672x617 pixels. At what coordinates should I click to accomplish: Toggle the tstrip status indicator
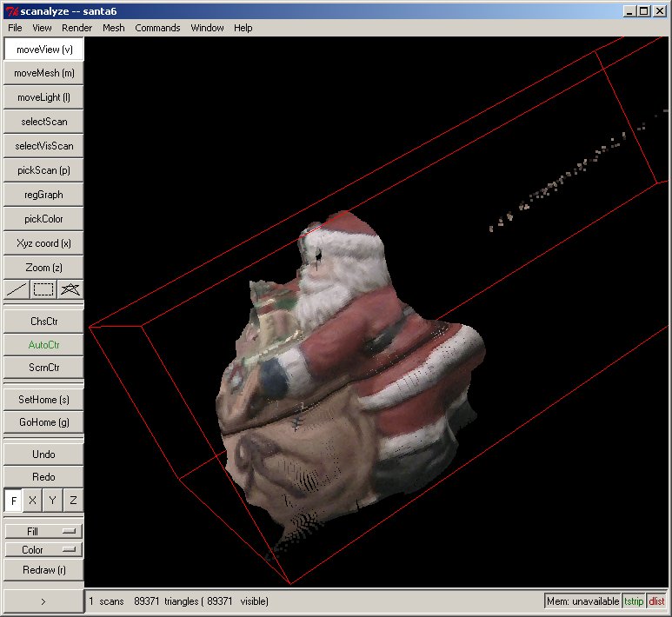[634, 601]
